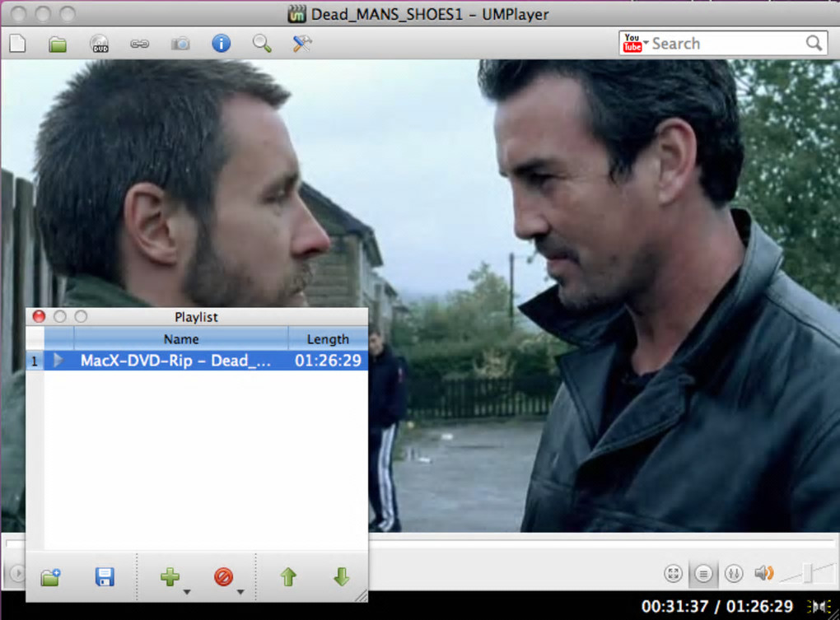The height and width of the screenshot is (620, 840).
Task: Click the Playlist window resize grip
Action: 361,594
